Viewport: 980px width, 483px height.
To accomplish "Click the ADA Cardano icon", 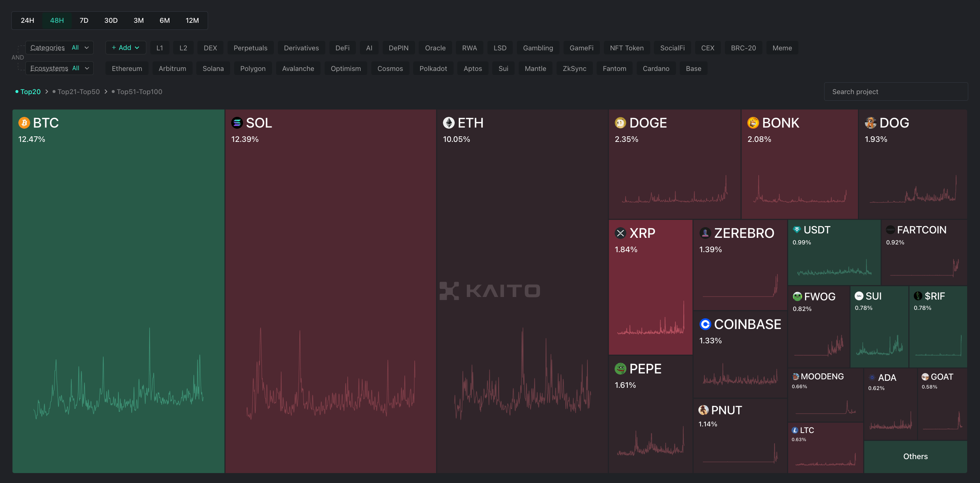I will click(872, 377).
